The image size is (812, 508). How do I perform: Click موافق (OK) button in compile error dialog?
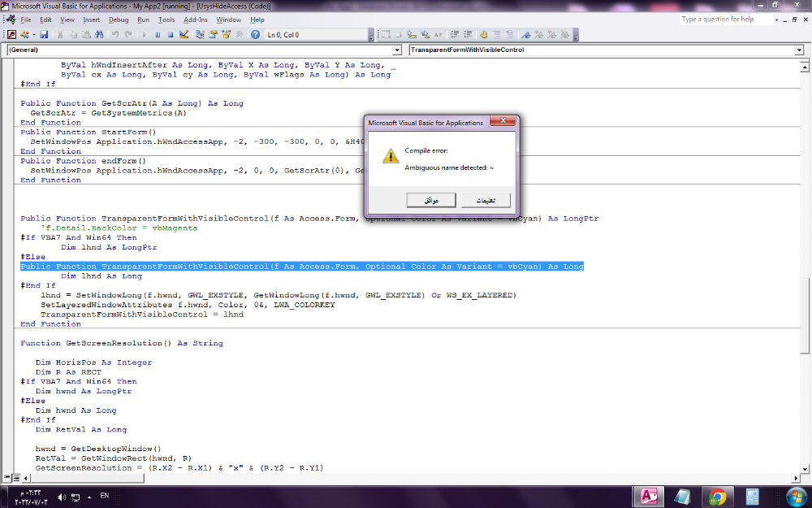431,200
